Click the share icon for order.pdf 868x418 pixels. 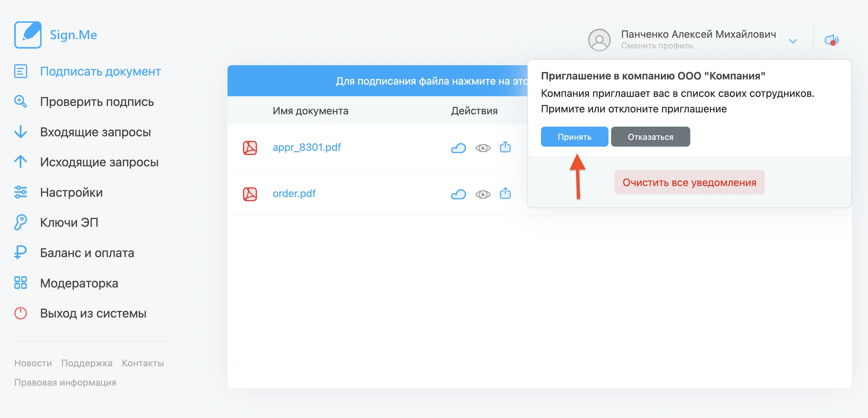[505, 193]
